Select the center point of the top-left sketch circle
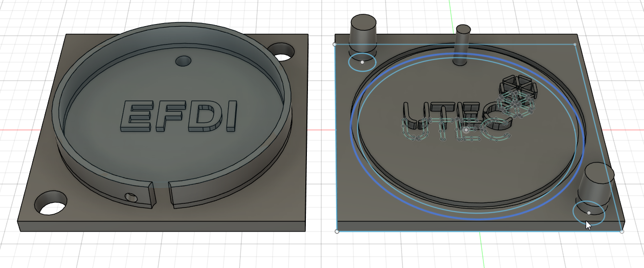644x268 pixels. coord(362,62)
